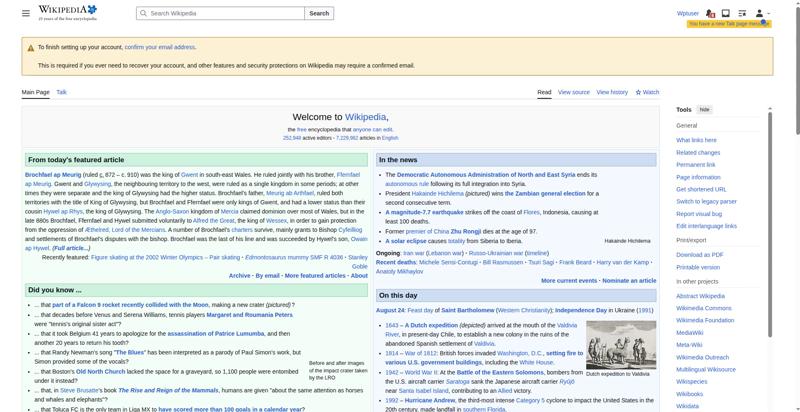The image size is (800, 412).
Task: Open the View source tab
Action: (573, 92)
